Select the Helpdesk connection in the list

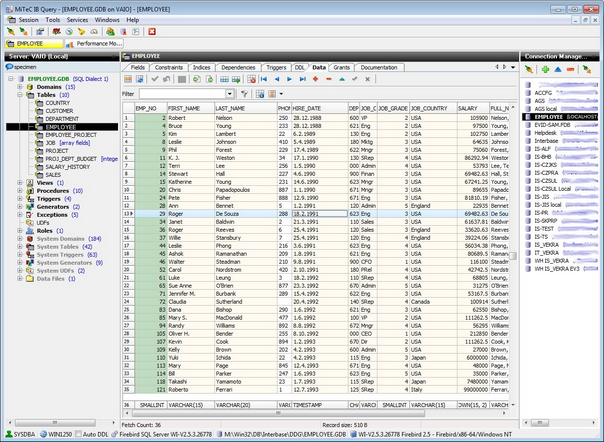546,132
